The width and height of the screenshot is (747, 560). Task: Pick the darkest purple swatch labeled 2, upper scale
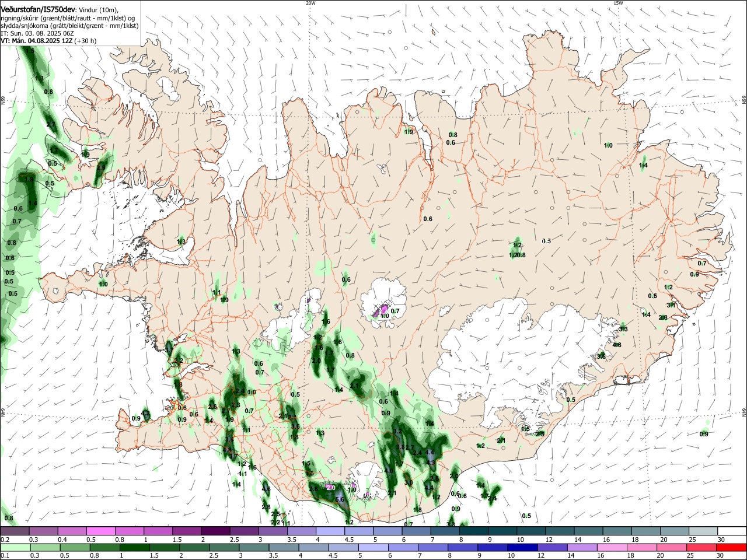tap(215, 531)
